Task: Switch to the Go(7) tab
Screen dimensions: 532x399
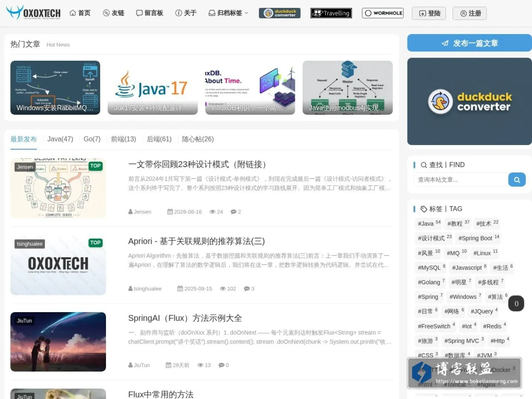Action: 92,139
